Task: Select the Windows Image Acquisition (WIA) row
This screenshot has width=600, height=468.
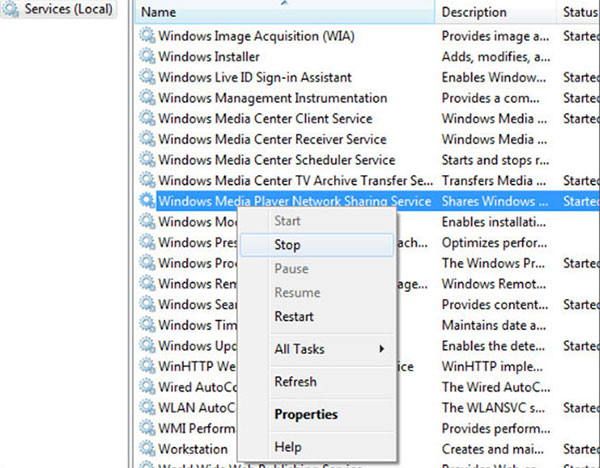Action: pos(368,36)
